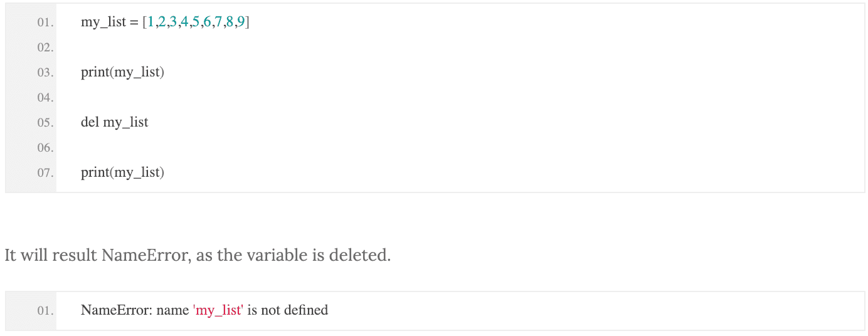Click the 'del my_list' code line
Image resolution: width=868 pixels, height=336 pixels.
115,123
